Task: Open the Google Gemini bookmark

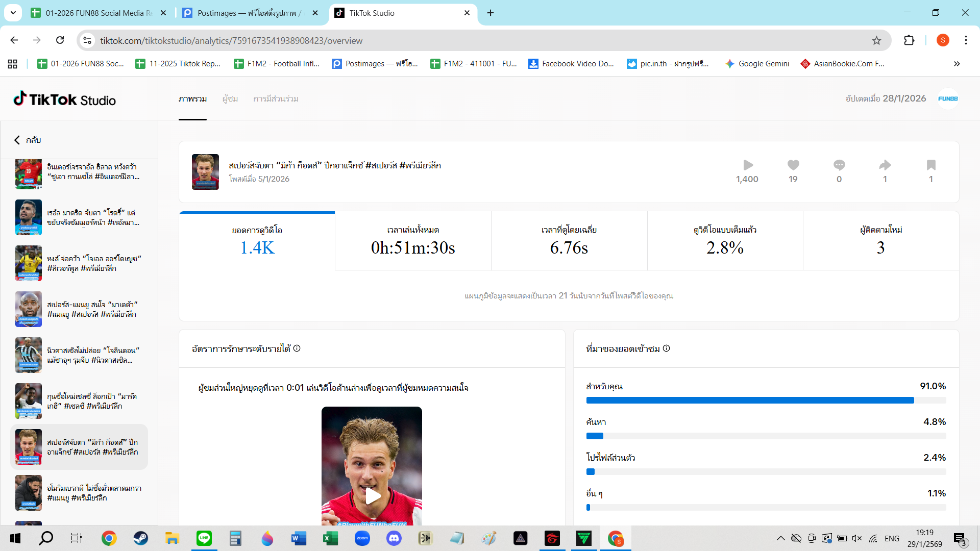Action: coord(757,64)
